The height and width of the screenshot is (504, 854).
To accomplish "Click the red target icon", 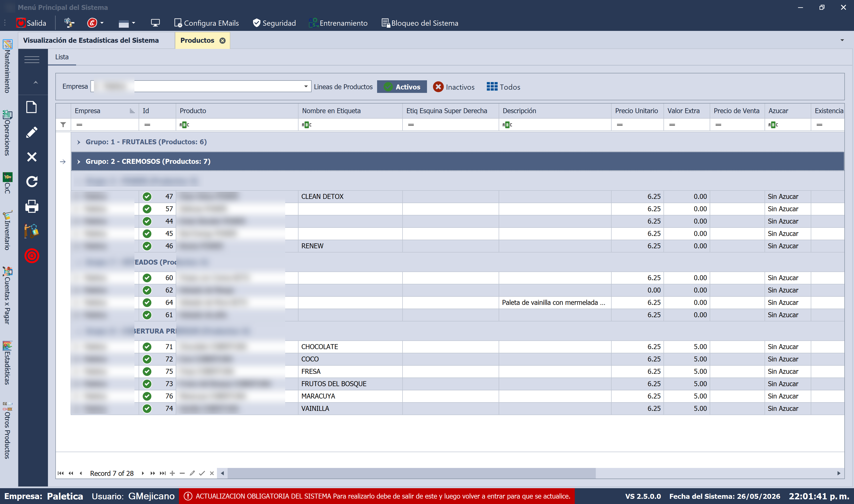I will [x=32, y=256].
